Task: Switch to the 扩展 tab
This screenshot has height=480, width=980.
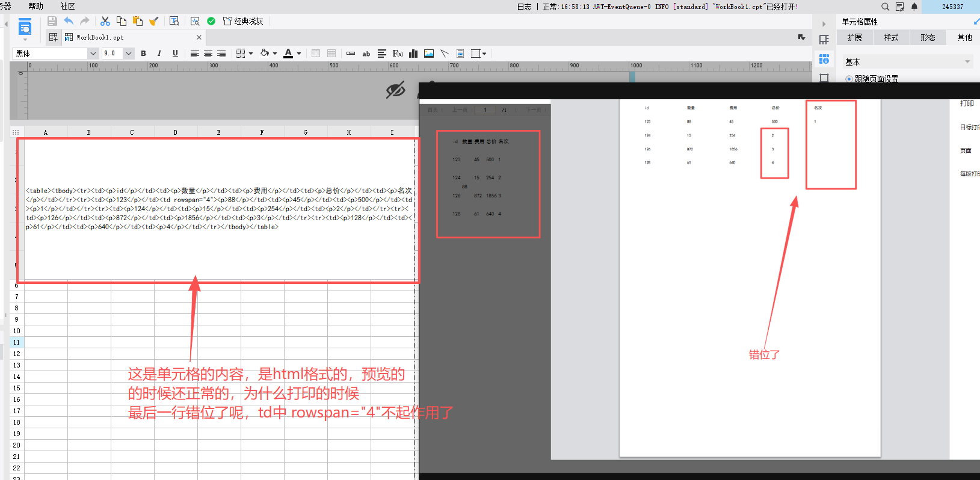Action: click(x=854, y=37)
